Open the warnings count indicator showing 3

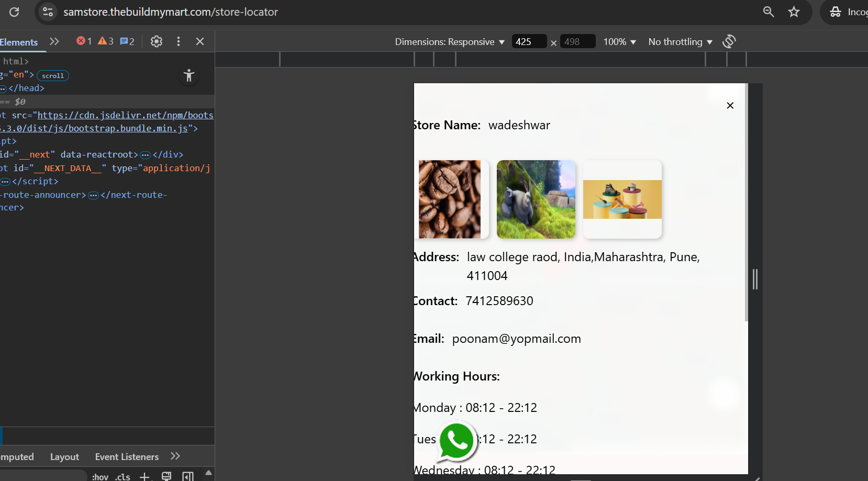[106, 41]
